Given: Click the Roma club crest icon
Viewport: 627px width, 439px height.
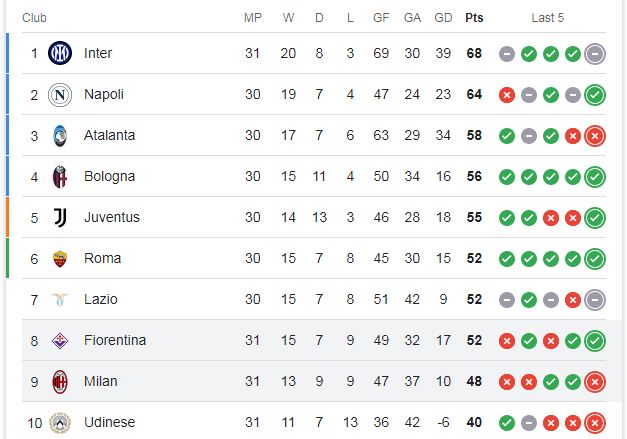Looking at the screenshot, I should click(60, 259).
